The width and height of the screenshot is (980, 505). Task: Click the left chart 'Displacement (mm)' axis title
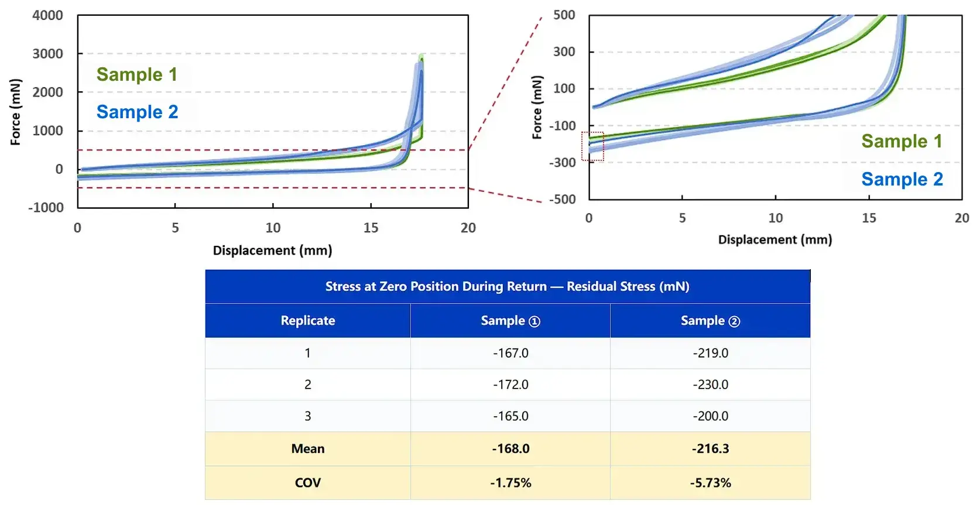coord(272,250)
